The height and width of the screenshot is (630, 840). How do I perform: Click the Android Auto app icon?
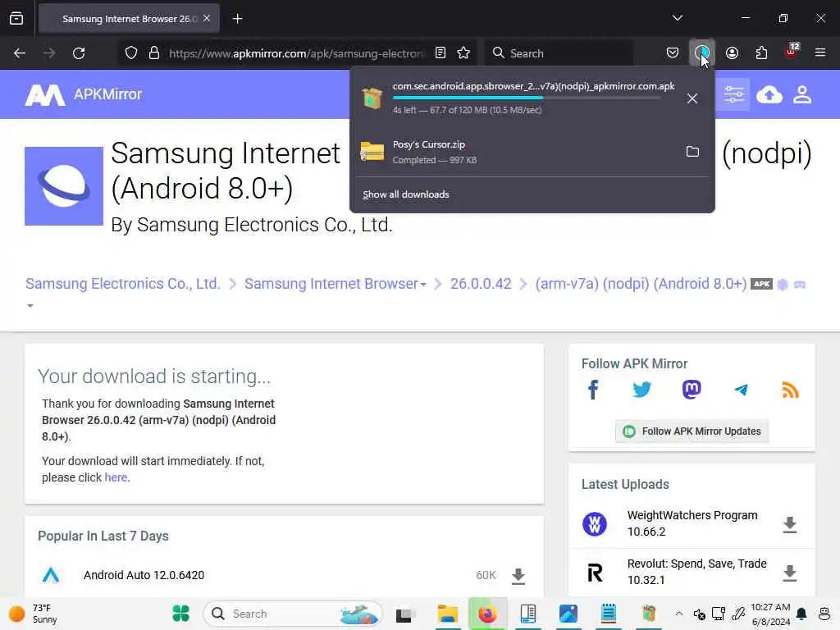[51, 575]
